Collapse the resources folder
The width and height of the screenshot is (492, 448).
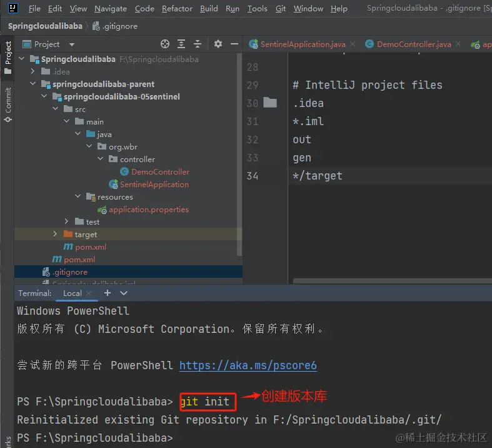78,196
